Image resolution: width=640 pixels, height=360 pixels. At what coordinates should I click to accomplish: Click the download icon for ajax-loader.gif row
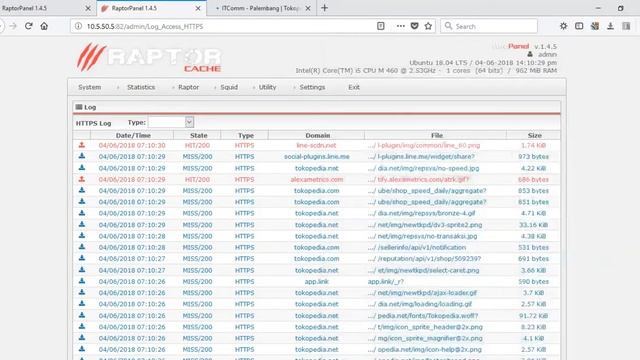82,292
